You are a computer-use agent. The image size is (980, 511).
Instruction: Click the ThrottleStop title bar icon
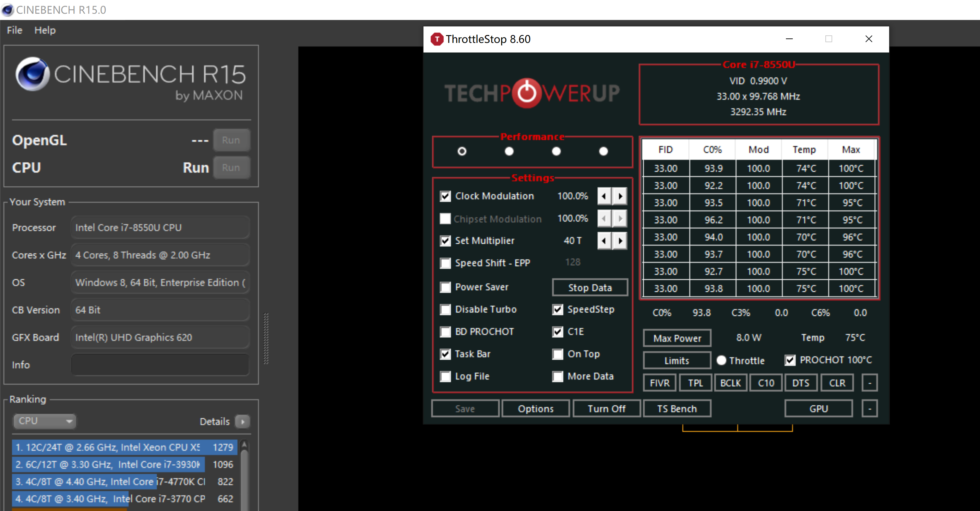pyautogui.click(x=437, y=39)
